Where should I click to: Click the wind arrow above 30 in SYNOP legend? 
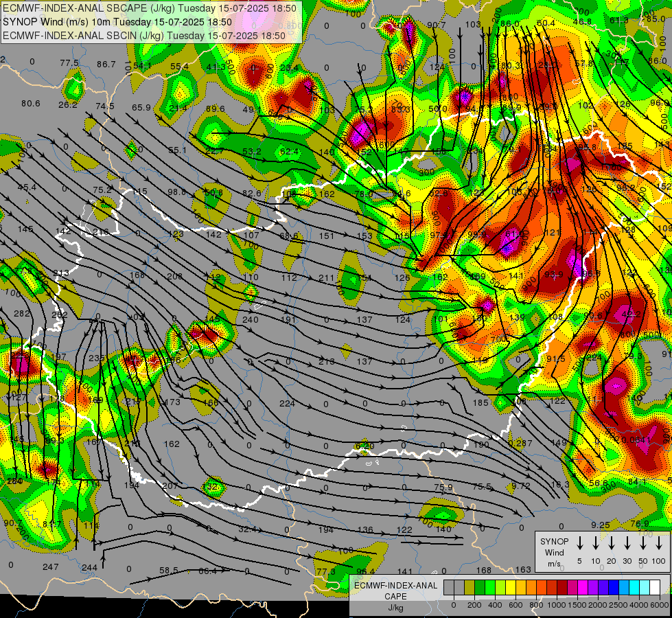(627, 542)
